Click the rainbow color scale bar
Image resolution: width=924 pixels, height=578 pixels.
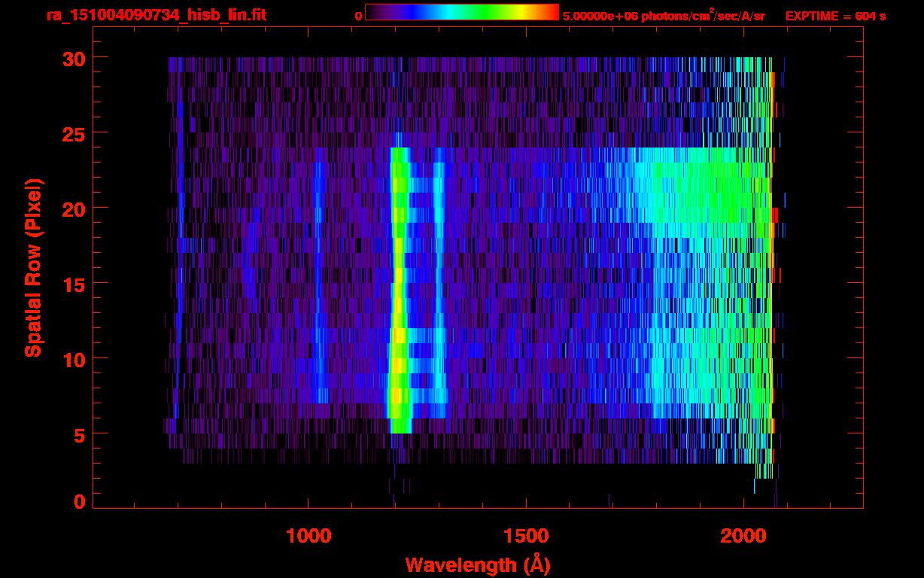[462, 11]
